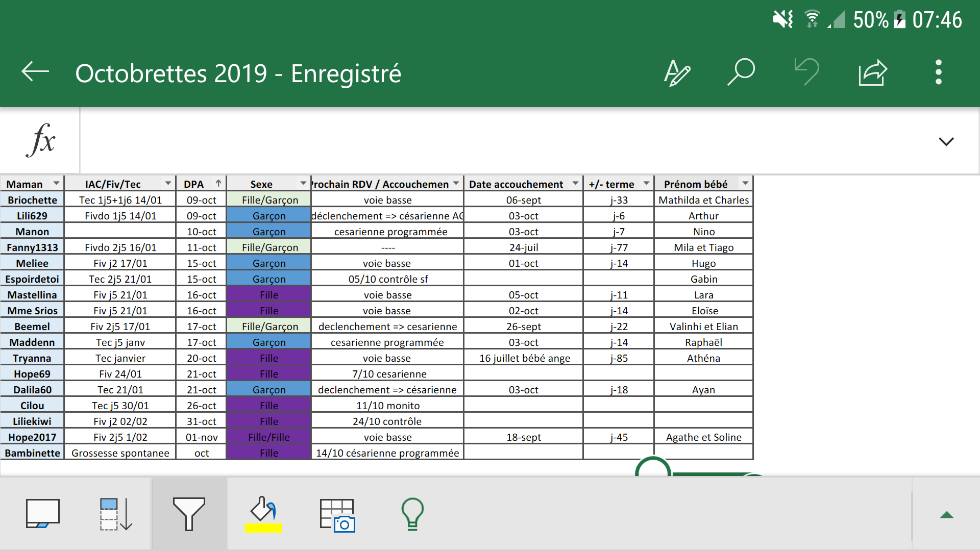The width and height of the screenshot is (980, 551).
Task: Toggle the filter funnel button
Action: point(189,514)
